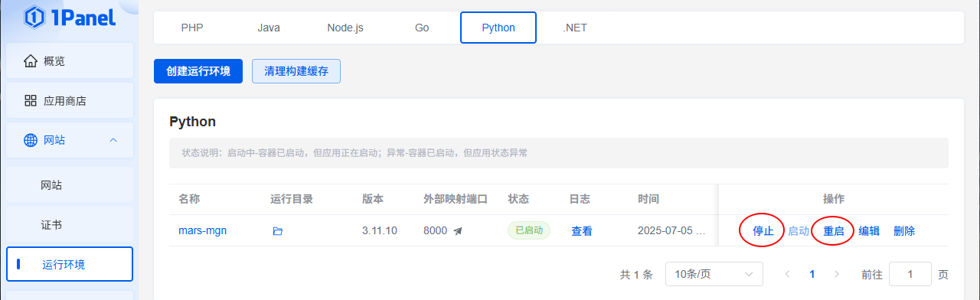
Task: Switch to the .NET tab
Action: [575, 28]
